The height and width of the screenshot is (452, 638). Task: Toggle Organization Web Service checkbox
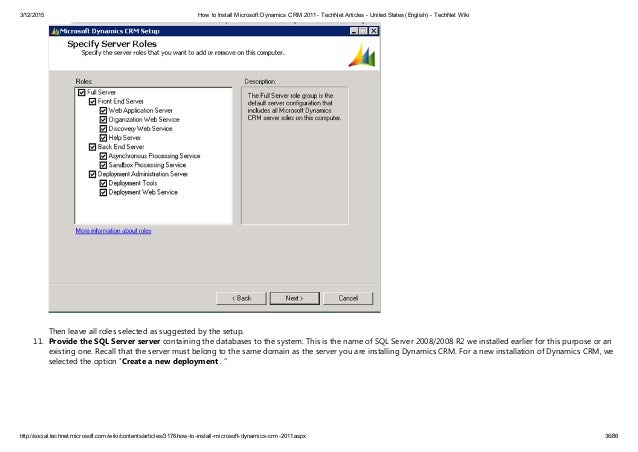tap(103, 120)
